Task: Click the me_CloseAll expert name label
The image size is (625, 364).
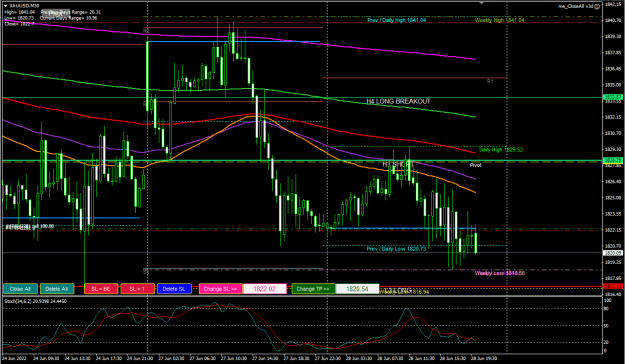Action: coord(575,6)
